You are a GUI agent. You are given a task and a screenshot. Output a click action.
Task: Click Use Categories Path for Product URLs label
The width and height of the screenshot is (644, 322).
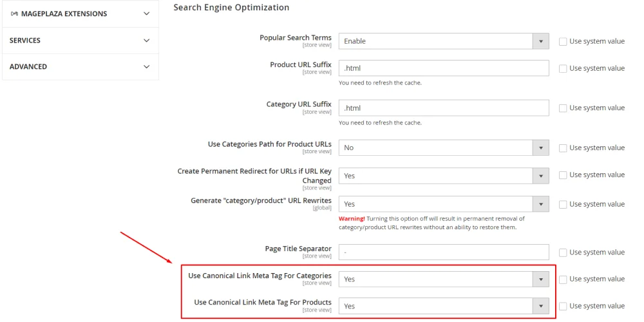point(269,144)
